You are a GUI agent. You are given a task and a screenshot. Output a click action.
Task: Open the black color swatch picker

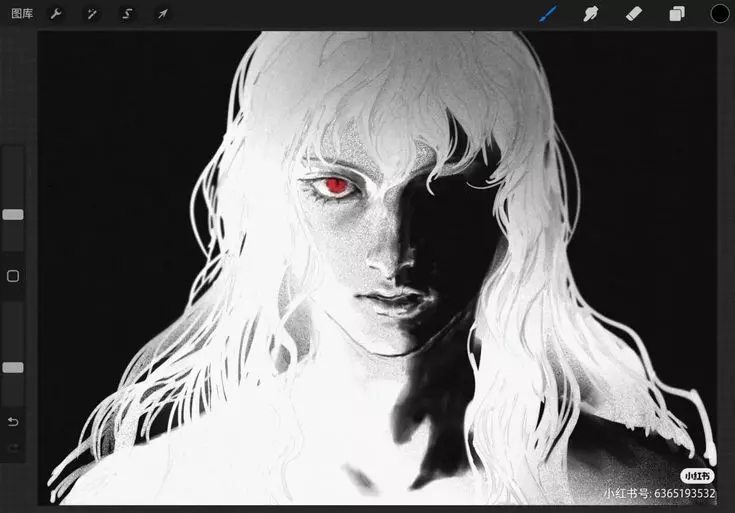pos(720,14)
